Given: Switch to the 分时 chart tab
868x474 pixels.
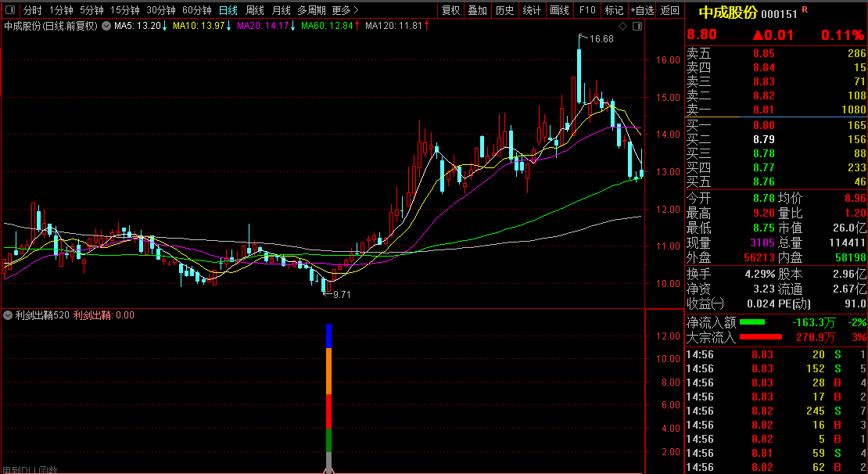Looking at the screenshot, I should pyautogui.click(x=32, y=10).
